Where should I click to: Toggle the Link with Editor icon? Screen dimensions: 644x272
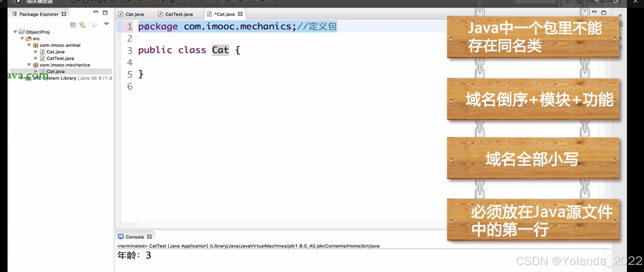point(82,25)
